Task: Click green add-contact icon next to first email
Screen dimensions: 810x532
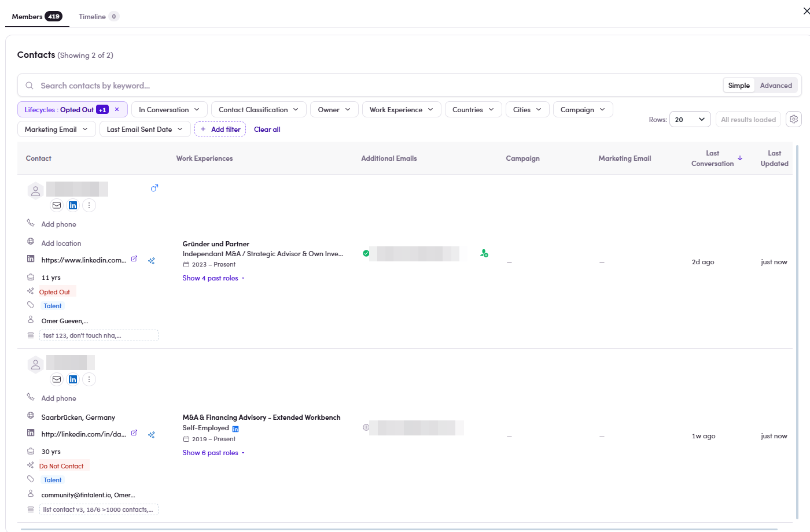Action: pos(484,253)
